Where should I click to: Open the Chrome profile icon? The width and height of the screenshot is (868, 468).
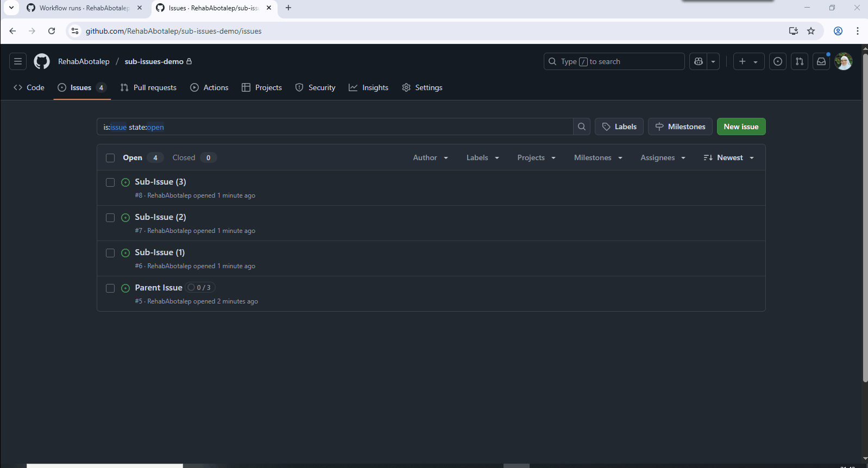(x=838, y=31)
